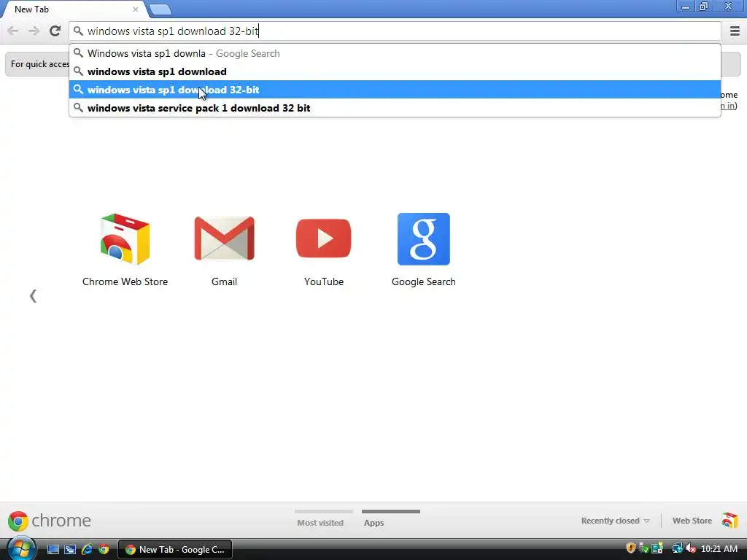
Task: Click the Show Desktop quick launch icon
Action: 53,549
